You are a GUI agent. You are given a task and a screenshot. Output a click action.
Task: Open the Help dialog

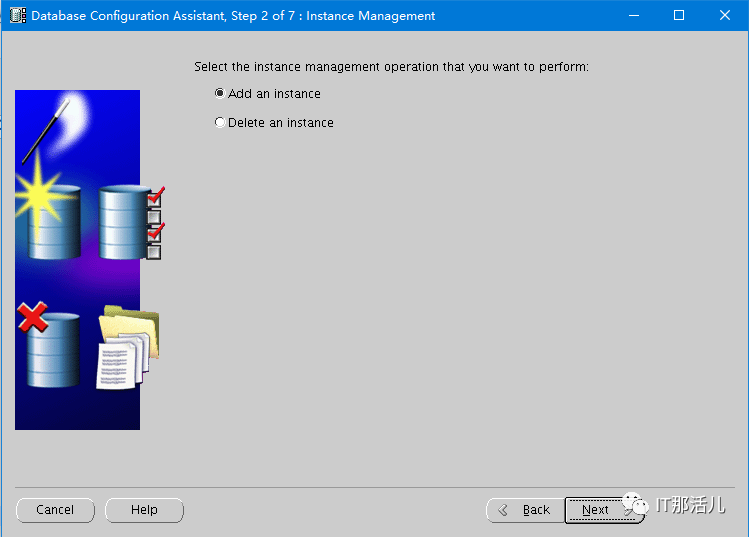(x=144, y=510)
